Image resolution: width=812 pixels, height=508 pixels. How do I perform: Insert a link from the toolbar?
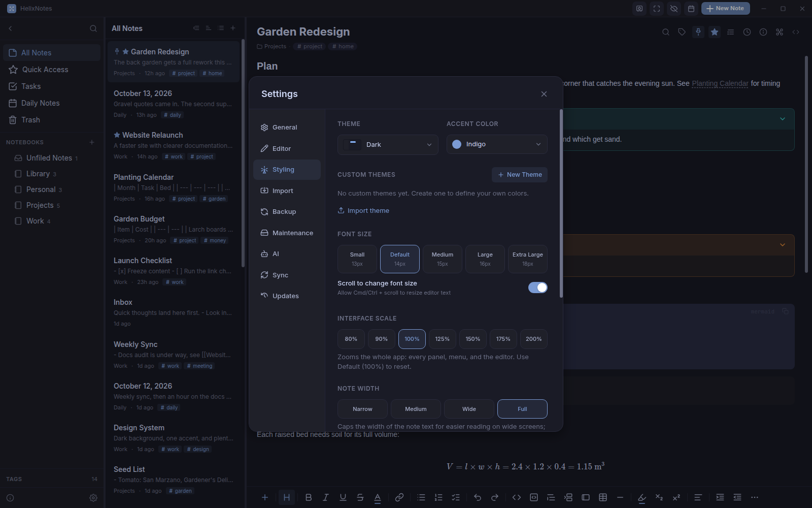pyautogui.click(x=399, y=497)
